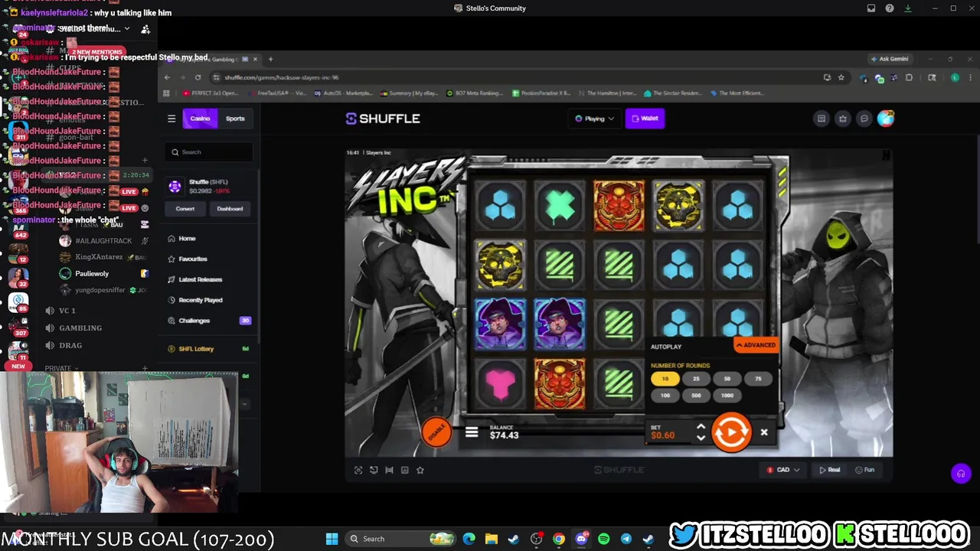Viewport: 980px width, 551px height.
Task: Add game to favourites with the star icon
Action: pos(420,470)
